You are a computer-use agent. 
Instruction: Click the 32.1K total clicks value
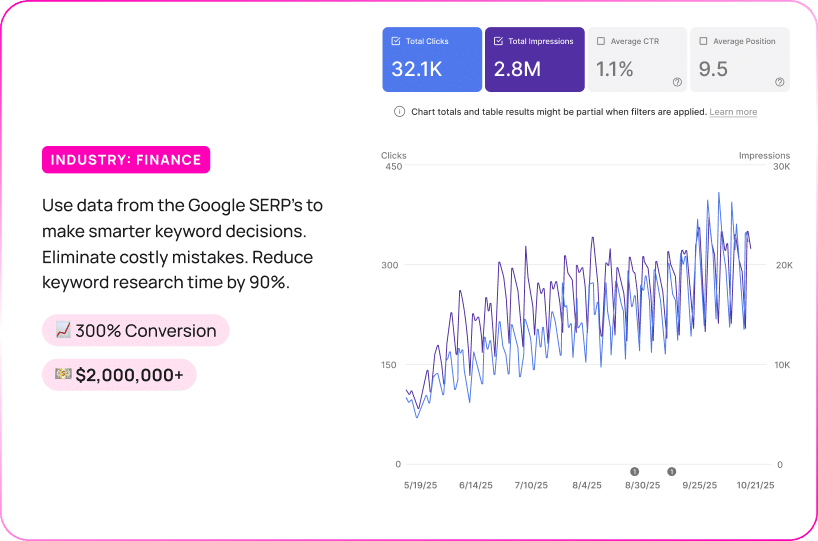[x=417, y=69]
